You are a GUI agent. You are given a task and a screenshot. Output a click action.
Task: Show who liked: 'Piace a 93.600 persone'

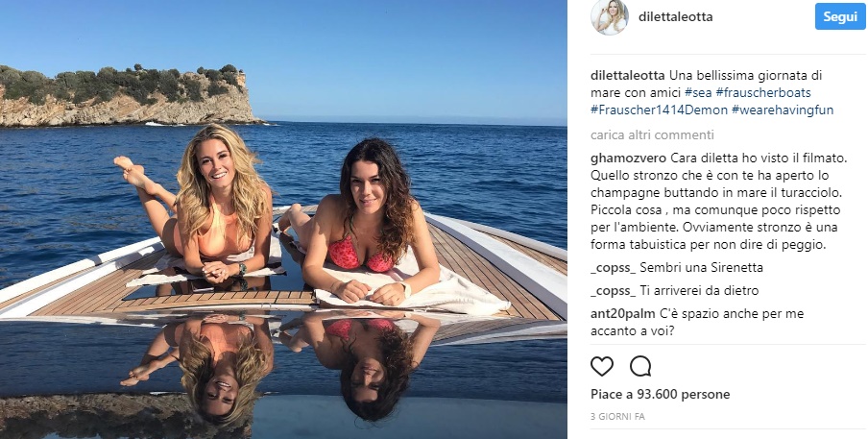(x=660, y=394)
